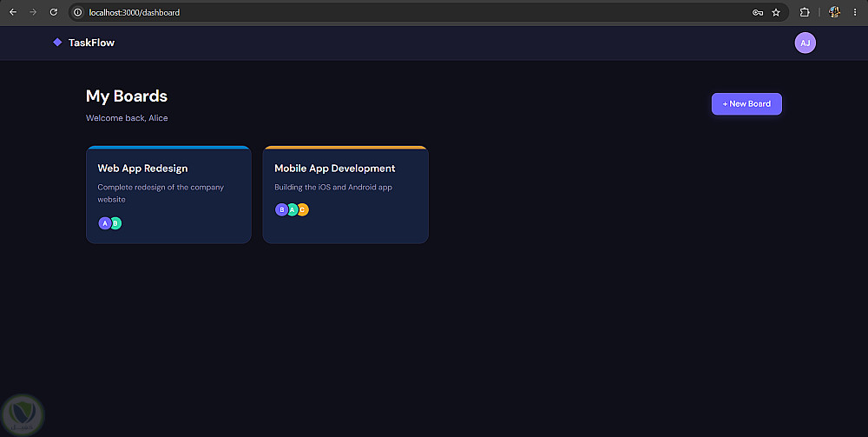The width and height of the screenshot is (868, 437).
Task: Click the browser forward arrow
Action: tap(33, 12)
